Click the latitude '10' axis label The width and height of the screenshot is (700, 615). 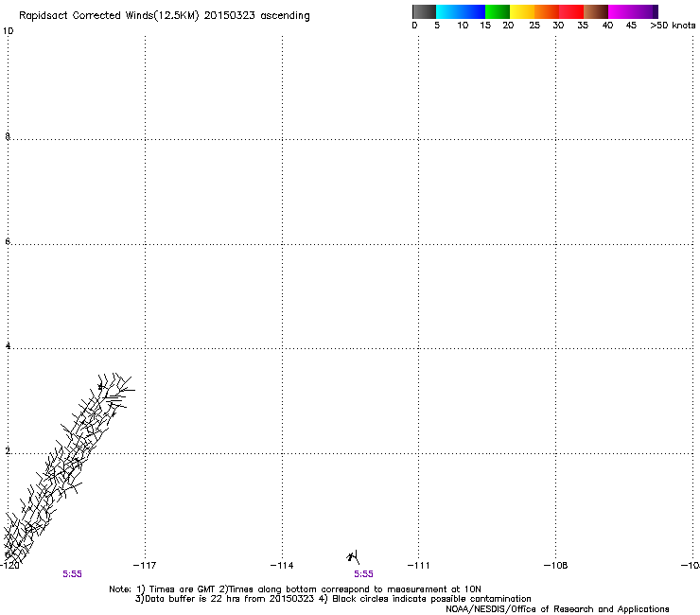pyautogui.click(x=8, y=31)
